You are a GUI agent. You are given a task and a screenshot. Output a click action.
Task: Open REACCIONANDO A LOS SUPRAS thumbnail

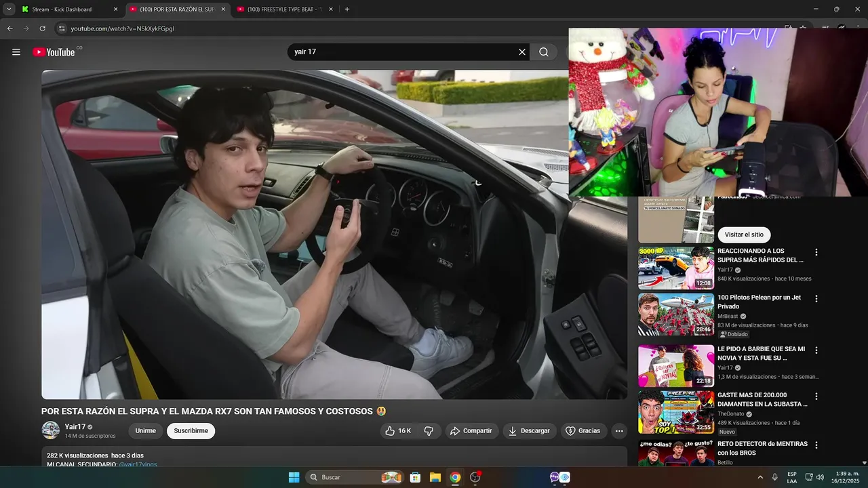tap(676, 268)
